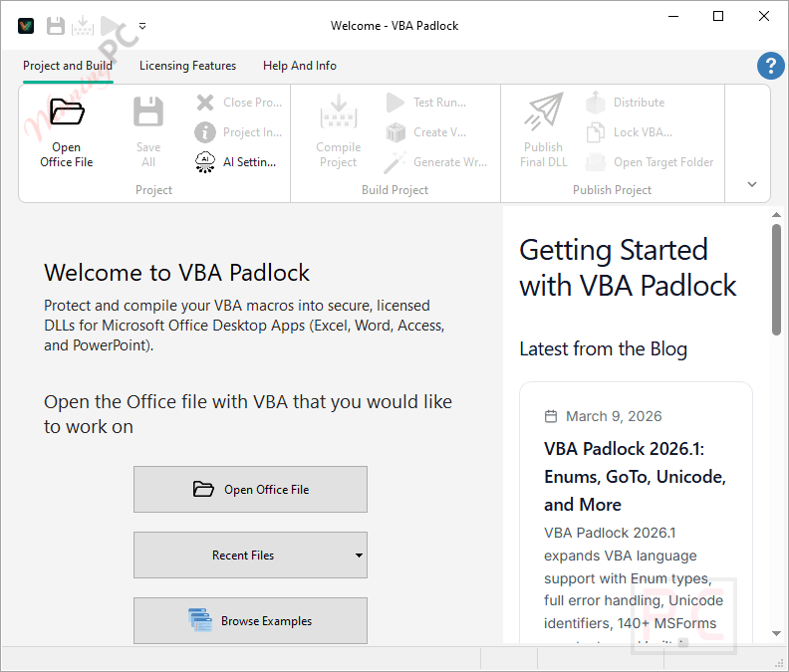Switch to the Project and Build tab
Viewport: 789px width, 672px height.
point(68,66)
